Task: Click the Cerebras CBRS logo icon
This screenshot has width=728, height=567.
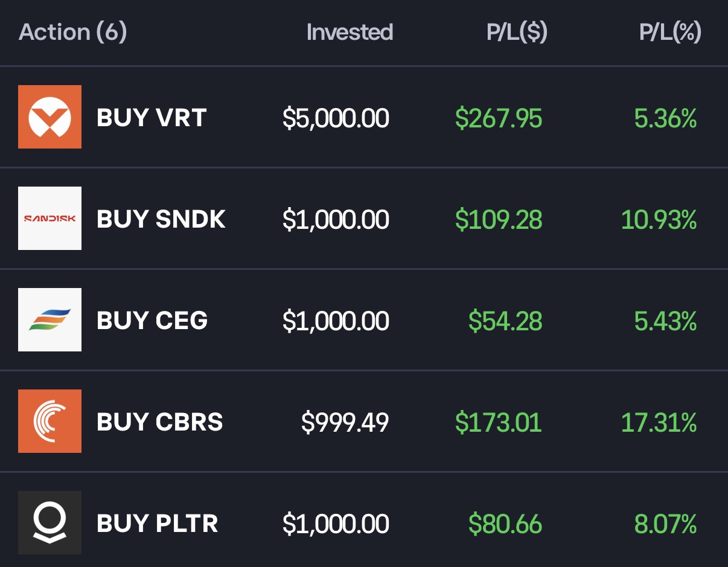Action: 49,421
